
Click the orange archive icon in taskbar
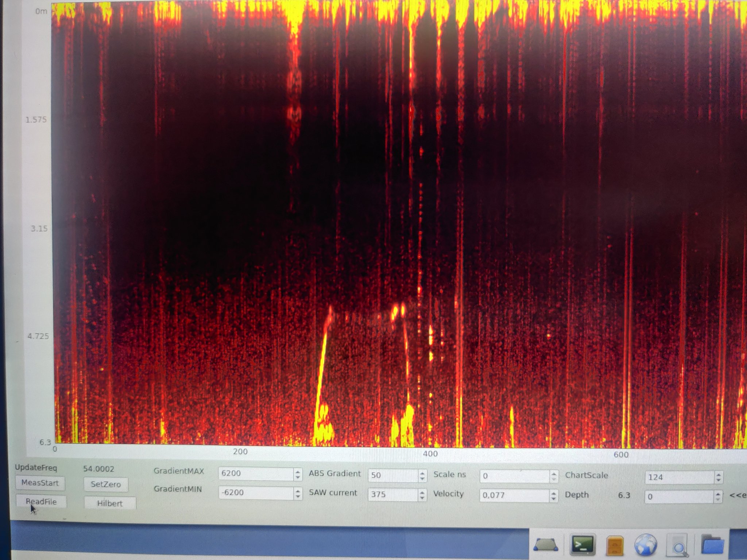[x=615, y=546]
